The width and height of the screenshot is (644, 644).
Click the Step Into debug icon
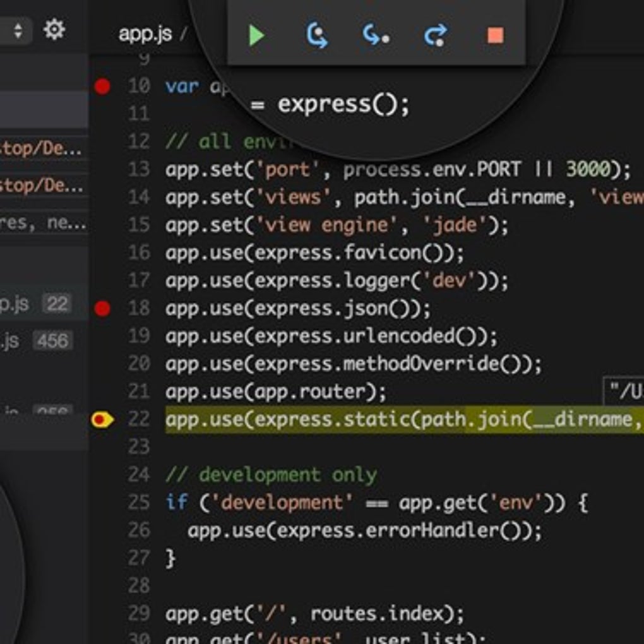[376, 35]
